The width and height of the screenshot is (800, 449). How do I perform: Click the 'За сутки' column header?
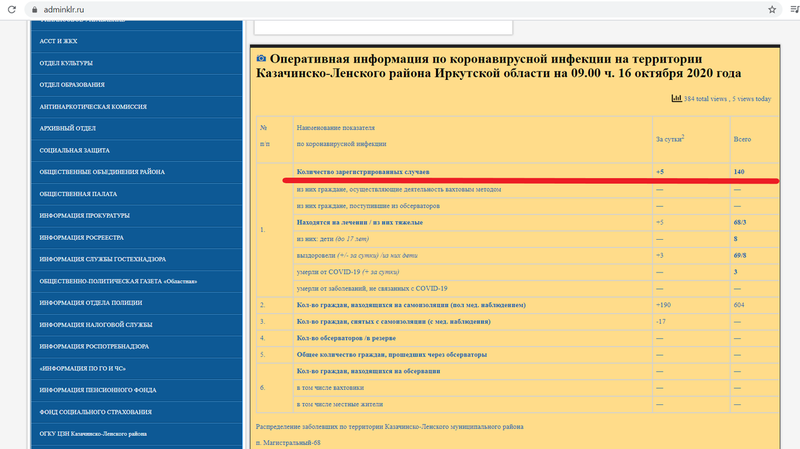coord(670,139)
